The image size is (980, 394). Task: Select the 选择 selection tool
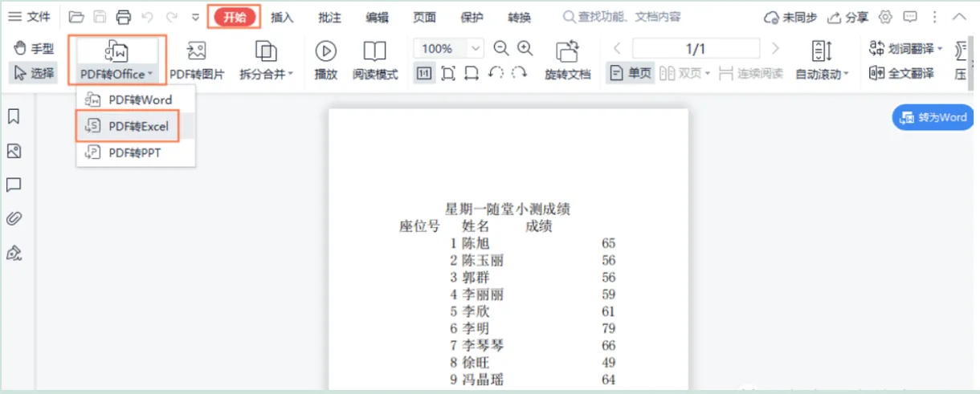point(35,73)
